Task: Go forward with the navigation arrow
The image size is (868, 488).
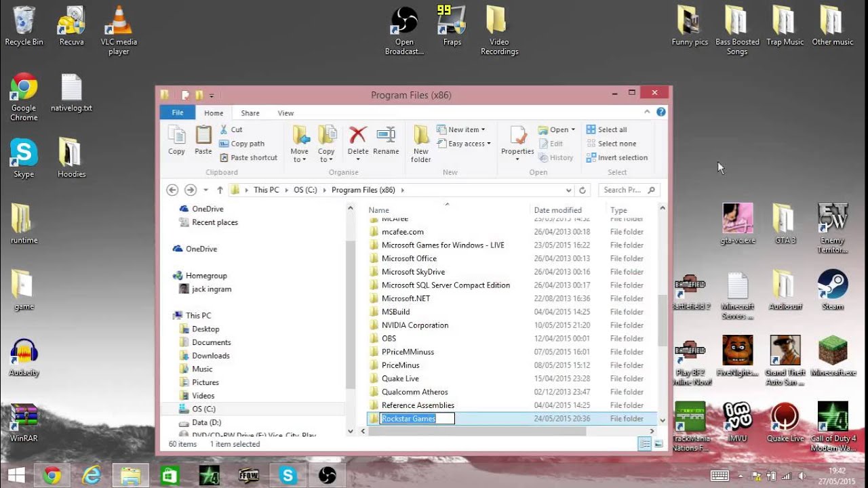Action: click(191, 190)
